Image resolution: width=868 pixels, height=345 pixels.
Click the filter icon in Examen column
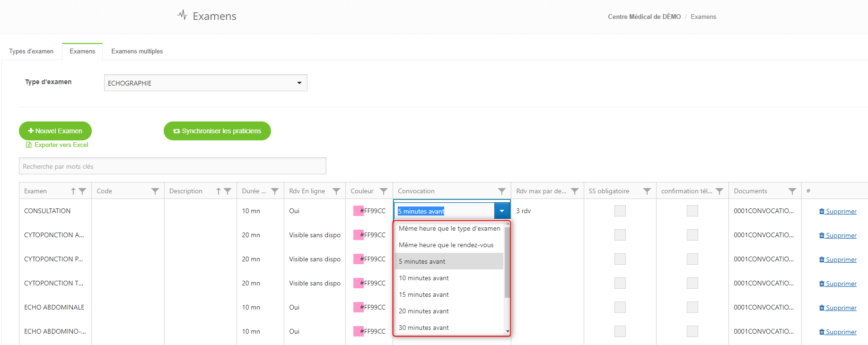click(x=82, y=191)
